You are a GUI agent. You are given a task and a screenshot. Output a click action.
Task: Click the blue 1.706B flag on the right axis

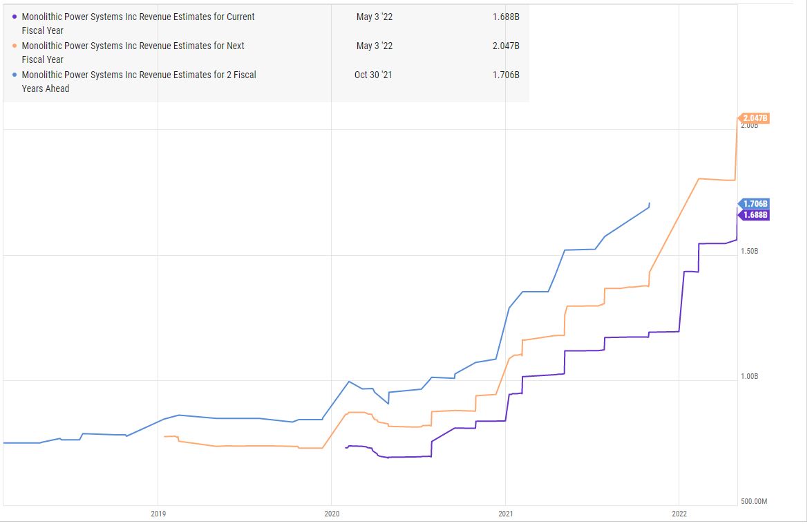click(754, 204)
